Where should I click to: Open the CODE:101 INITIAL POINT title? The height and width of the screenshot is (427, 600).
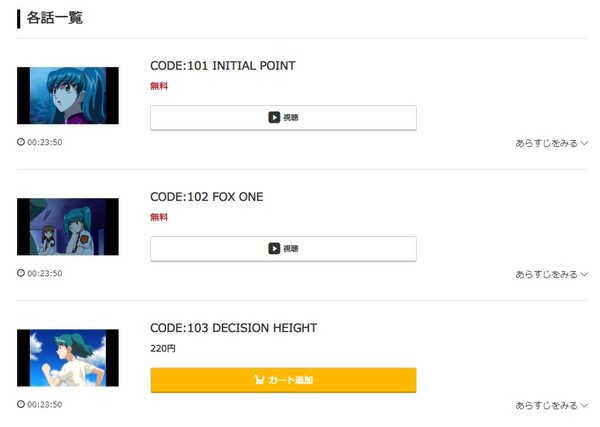pyautogui.click(x=222, y=66)
